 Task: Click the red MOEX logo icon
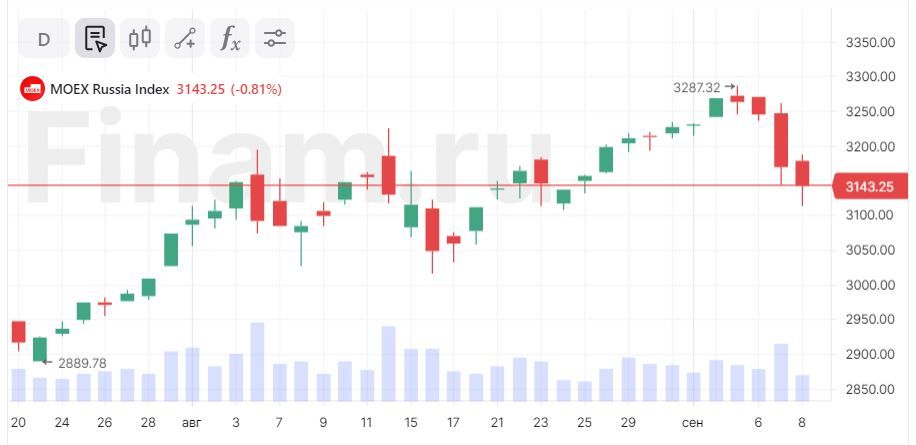pos(32,89)
